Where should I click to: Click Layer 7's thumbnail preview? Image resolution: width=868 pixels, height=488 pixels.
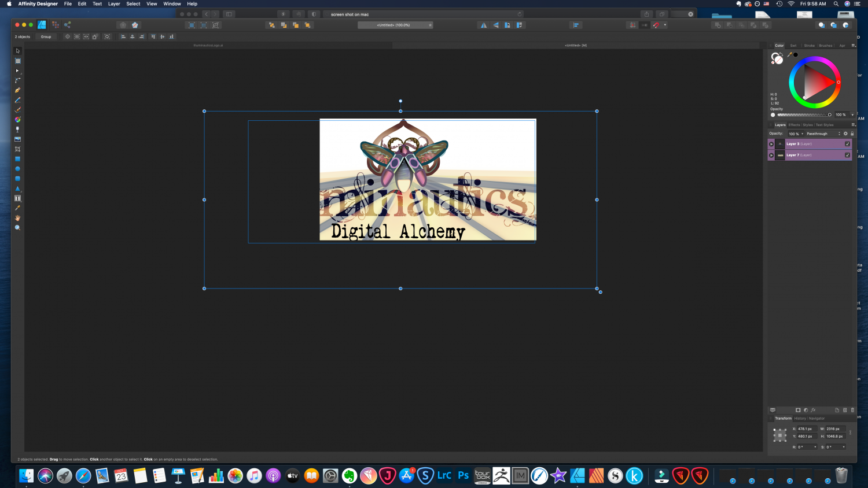(779, 155)
